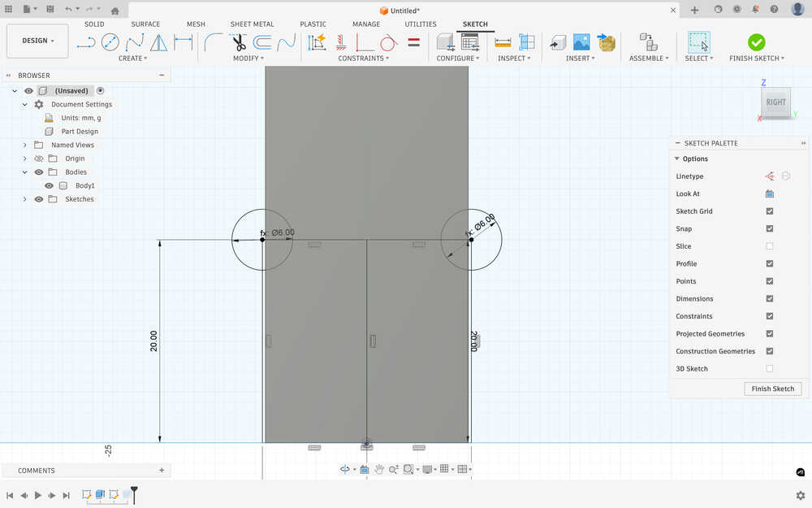Open the MODIFY dropdown menu

click(248, 59)
